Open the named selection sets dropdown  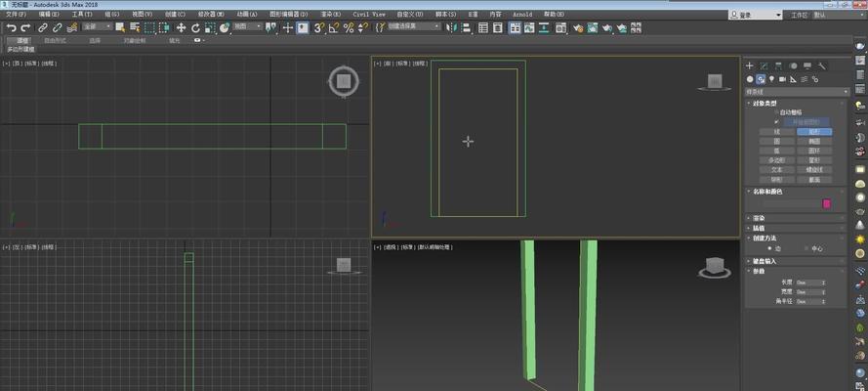(x=414, y=26)
